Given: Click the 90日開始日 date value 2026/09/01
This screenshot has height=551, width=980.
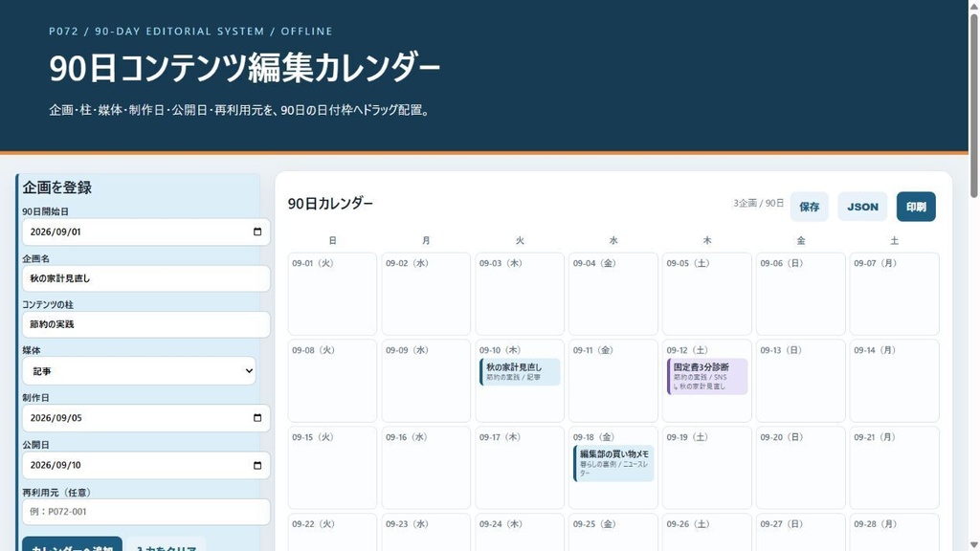Looking at the screenshot, I should click(x=56, y=231).
